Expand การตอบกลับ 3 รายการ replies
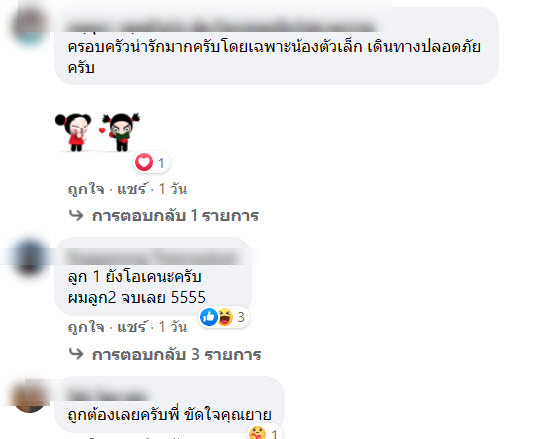The image size is (538, 439). click(x=177, y=354)
